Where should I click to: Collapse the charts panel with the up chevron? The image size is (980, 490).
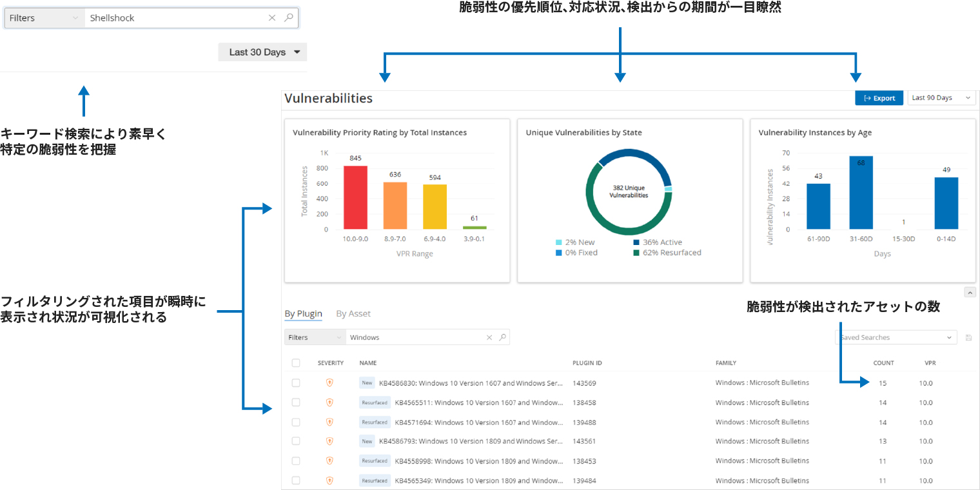tap(970, 293)
